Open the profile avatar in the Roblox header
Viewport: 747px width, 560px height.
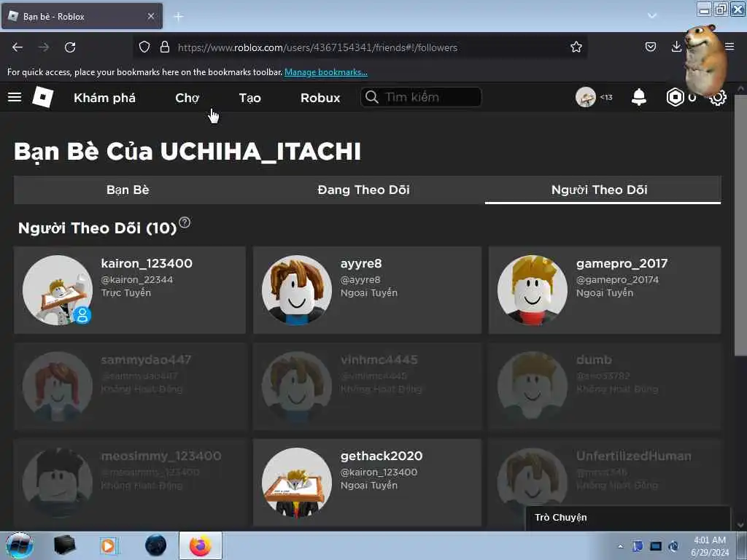point(586,97)
